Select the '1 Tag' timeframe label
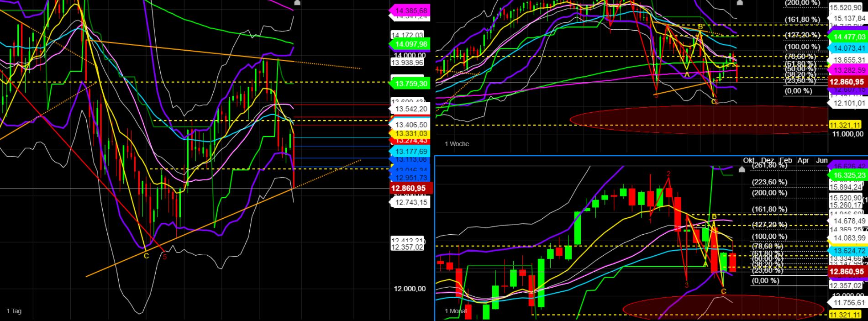 pos(14,311)
